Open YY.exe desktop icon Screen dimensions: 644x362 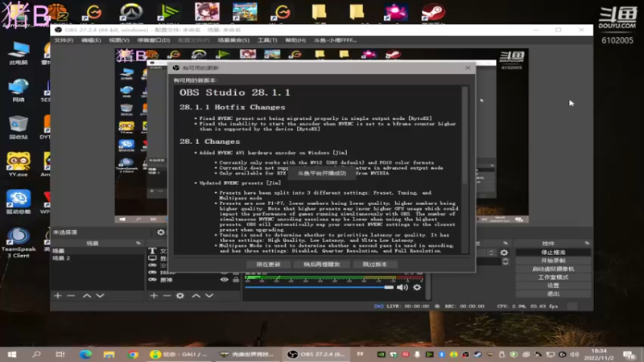[18, 165]
